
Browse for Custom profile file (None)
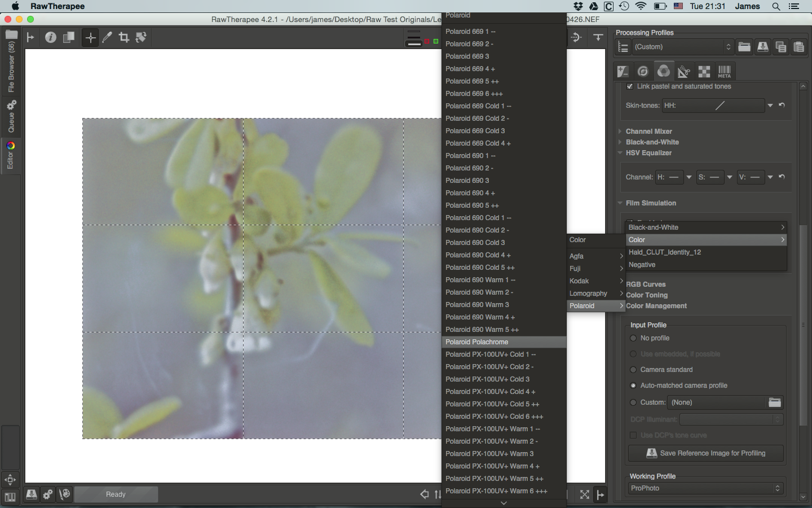[725, 402]
